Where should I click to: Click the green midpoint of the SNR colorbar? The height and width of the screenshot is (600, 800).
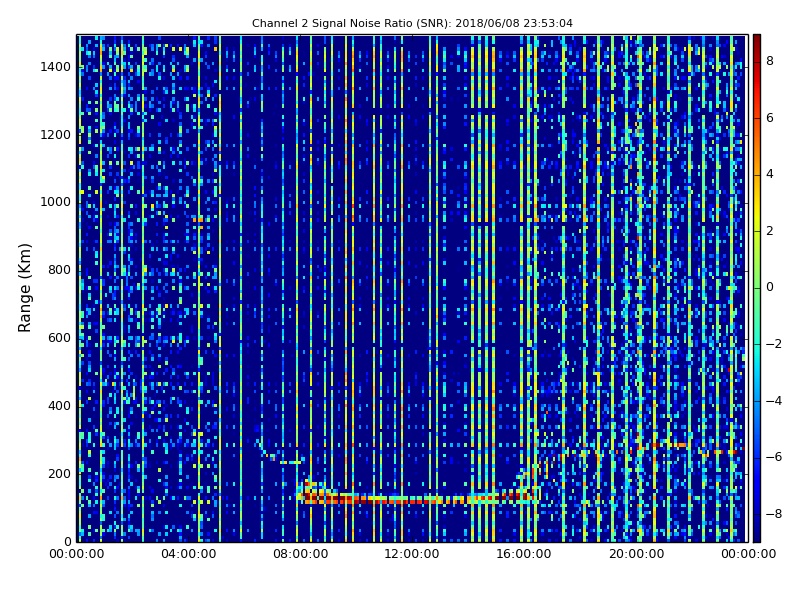(x=757, y=288)
